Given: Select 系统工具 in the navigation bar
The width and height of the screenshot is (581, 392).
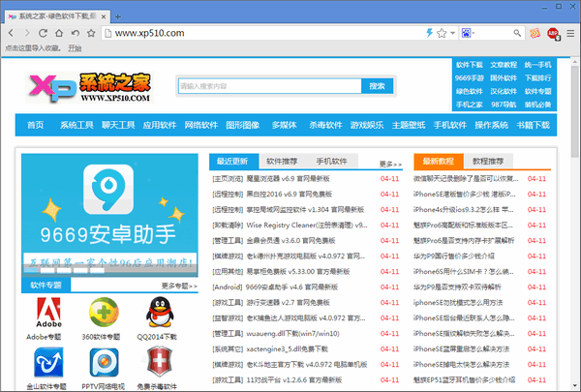Looking at the screenshot, I should 76,125.
